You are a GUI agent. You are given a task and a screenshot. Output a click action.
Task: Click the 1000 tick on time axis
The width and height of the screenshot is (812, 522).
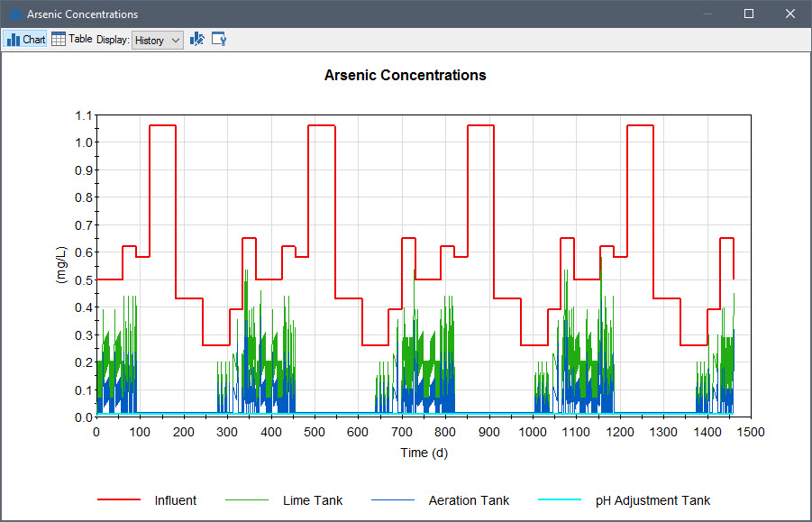pyautogui.click(x=533, y=433)
